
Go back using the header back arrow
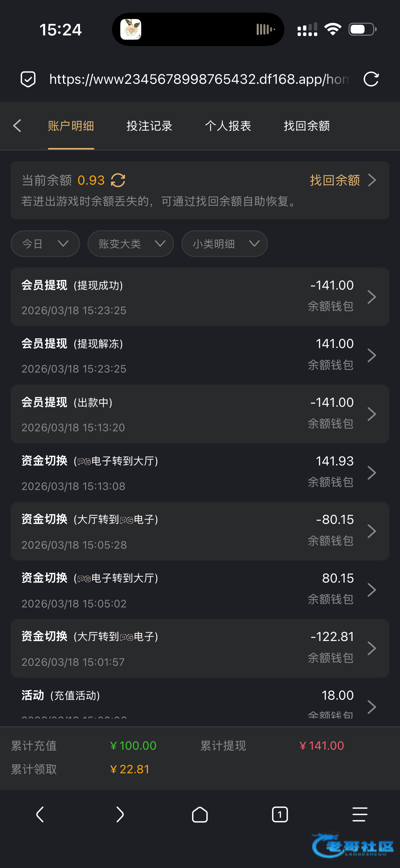click(17, 126)
